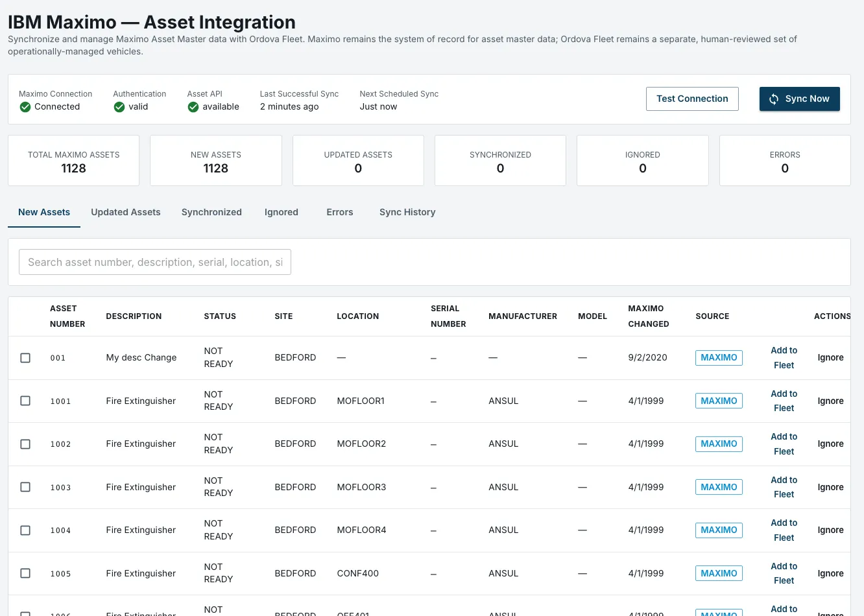This screenshot has width=864, height=616.
Task: Tick the checkbox for asset 1002
Action: pos(25,444)
